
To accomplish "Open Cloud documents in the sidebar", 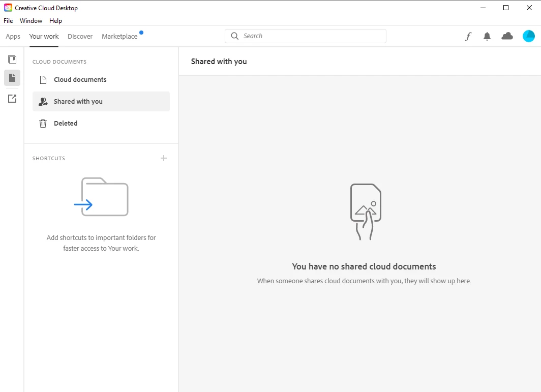I will 101,80.
